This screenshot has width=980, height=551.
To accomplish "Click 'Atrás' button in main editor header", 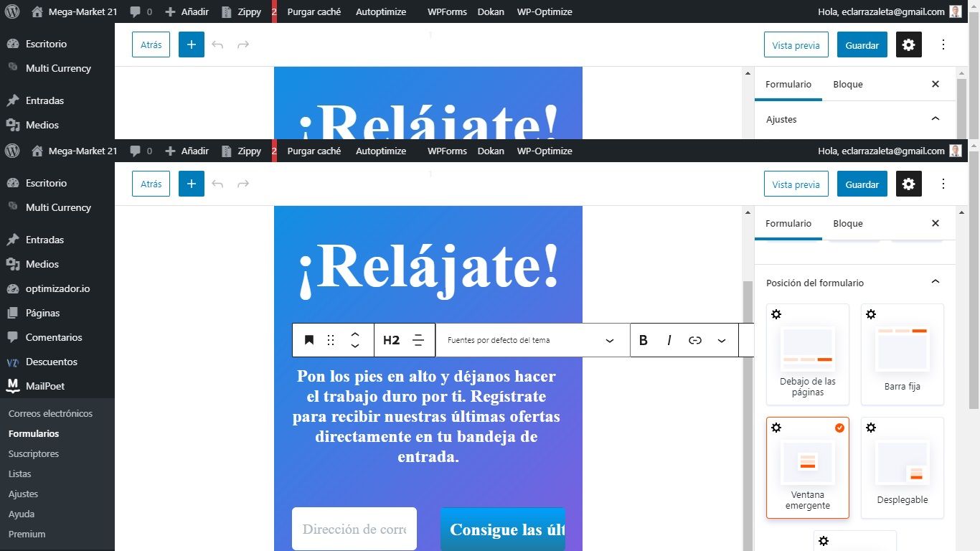I will pos(151,184).
